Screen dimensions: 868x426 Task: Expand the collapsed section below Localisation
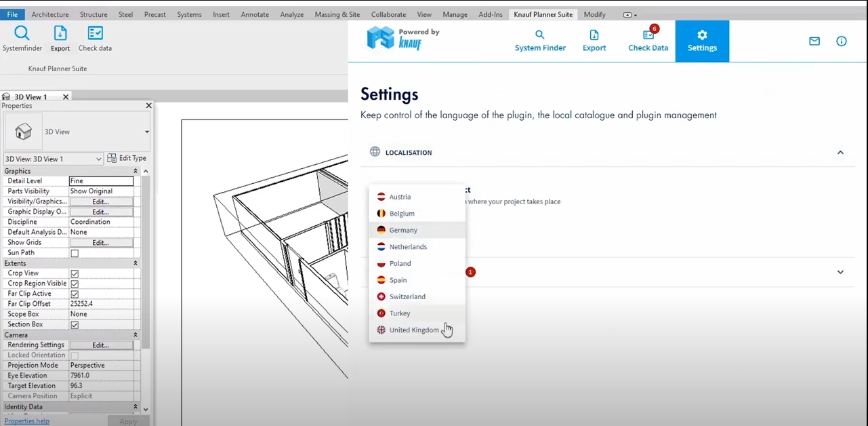point(840,272)
